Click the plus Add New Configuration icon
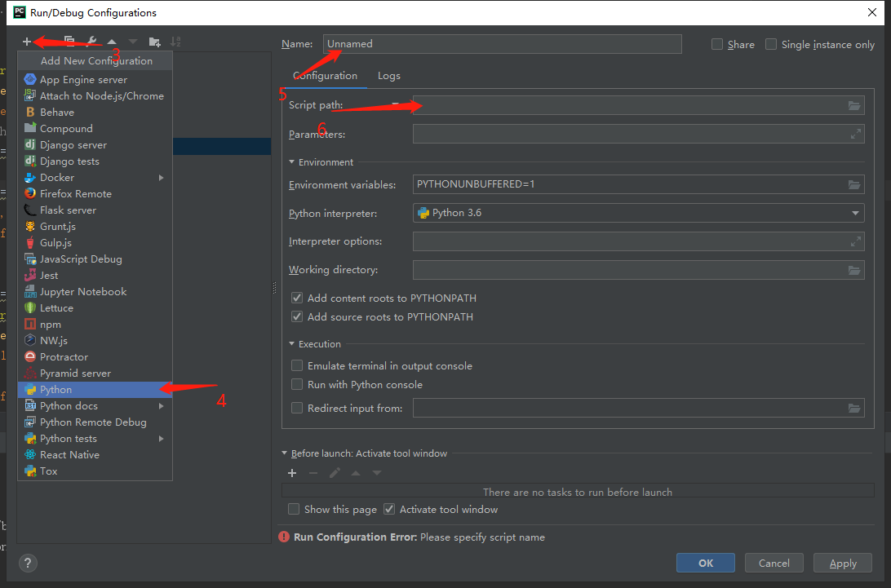The height and width of the screenshot is (588, 891). click(x=27, y=42)
